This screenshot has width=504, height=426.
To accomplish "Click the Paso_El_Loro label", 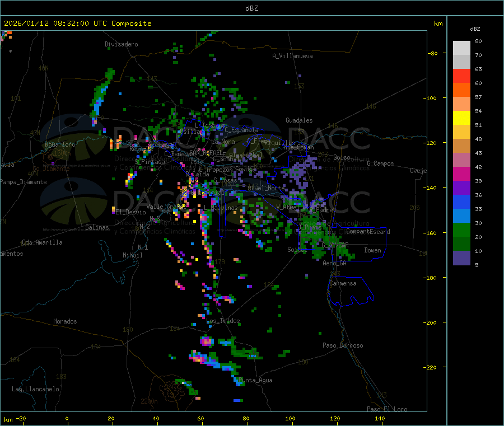I will (x=387, y=409).
